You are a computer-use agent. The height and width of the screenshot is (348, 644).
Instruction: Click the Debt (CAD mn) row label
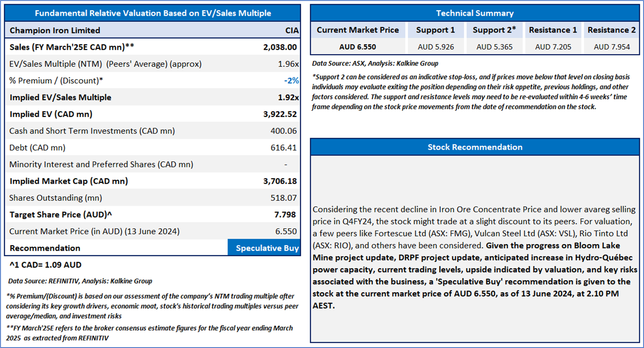(37, 148)
